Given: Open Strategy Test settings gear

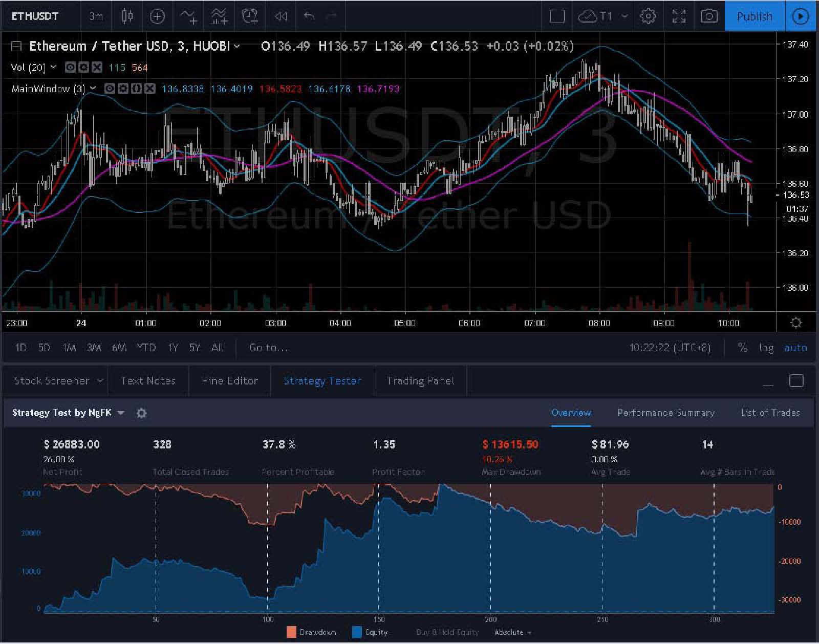Looking at the screenshot, I should pyautogui.click(x=142, y=413).
